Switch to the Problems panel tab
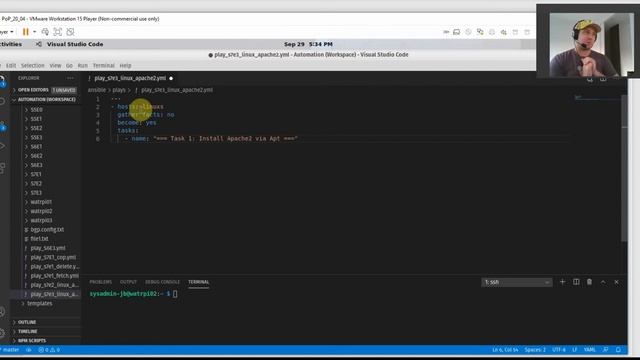The height and width of the screenshot is (360, 640). (x=100, y=282)
